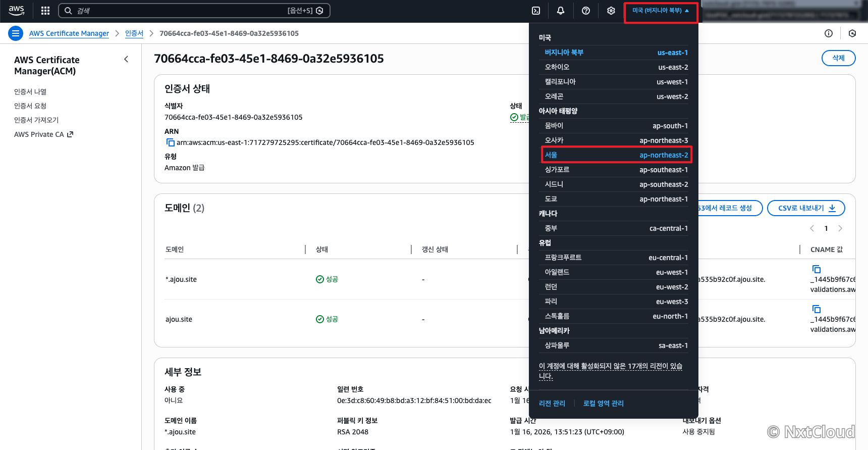Click the ARN text arn:aws:acm:us-east-1:717279725295
Screen dimensions: 868x450
point(325,142)
